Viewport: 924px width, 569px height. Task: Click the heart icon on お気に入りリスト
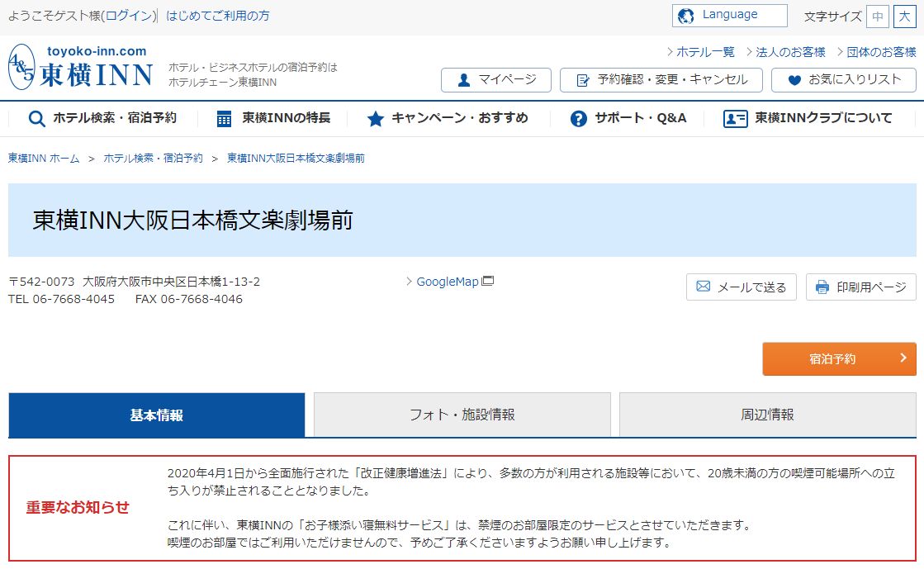(x=794, y=80)
